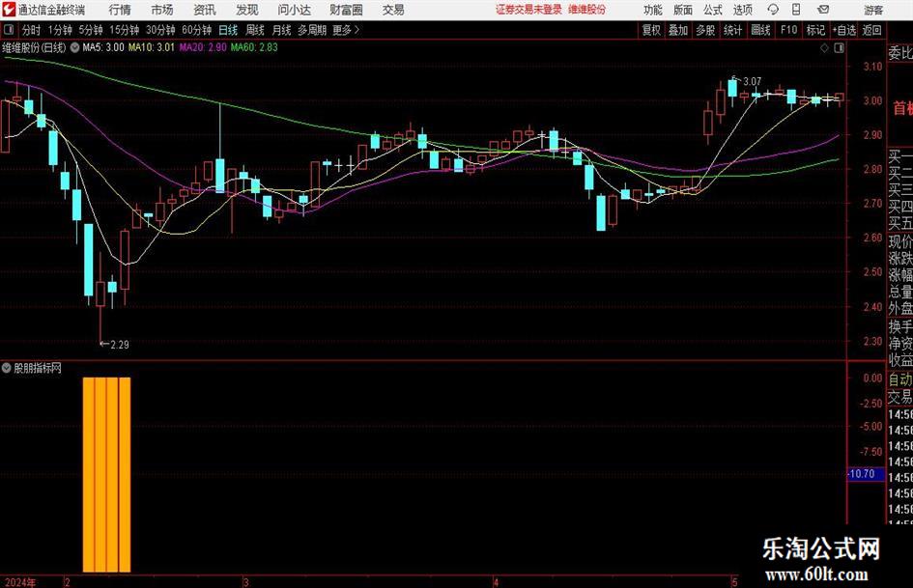
Task: Click the 多股 multi-stock button
Action: [705, 30]
